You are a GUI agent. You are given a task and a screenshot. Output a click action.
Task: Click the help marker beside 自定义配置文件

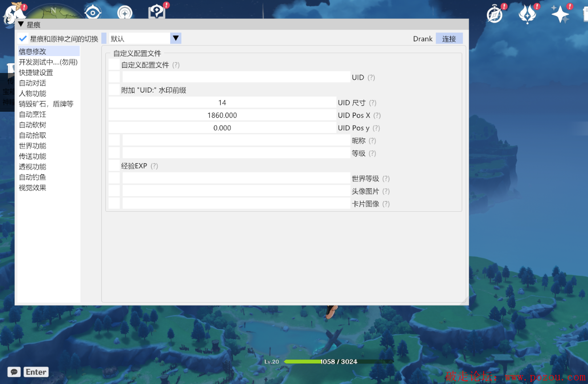point(176,65)
